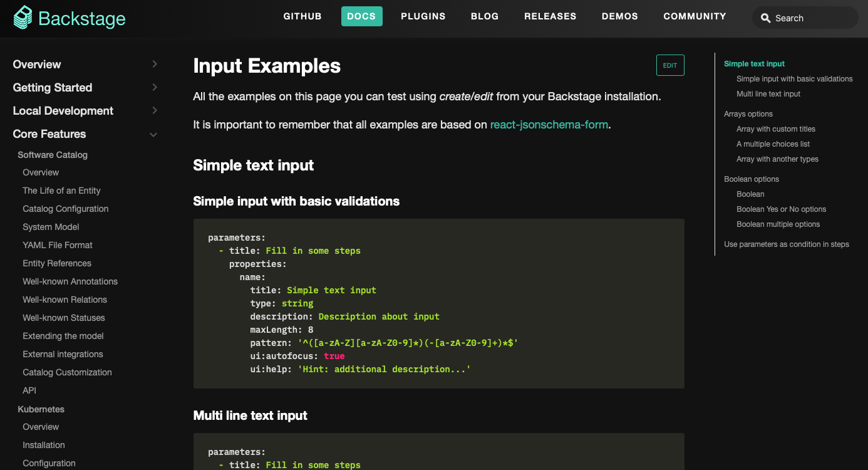
Task: Jump to Multi line text input in contents
Action: pyautogui.click(x=768, y=94)
